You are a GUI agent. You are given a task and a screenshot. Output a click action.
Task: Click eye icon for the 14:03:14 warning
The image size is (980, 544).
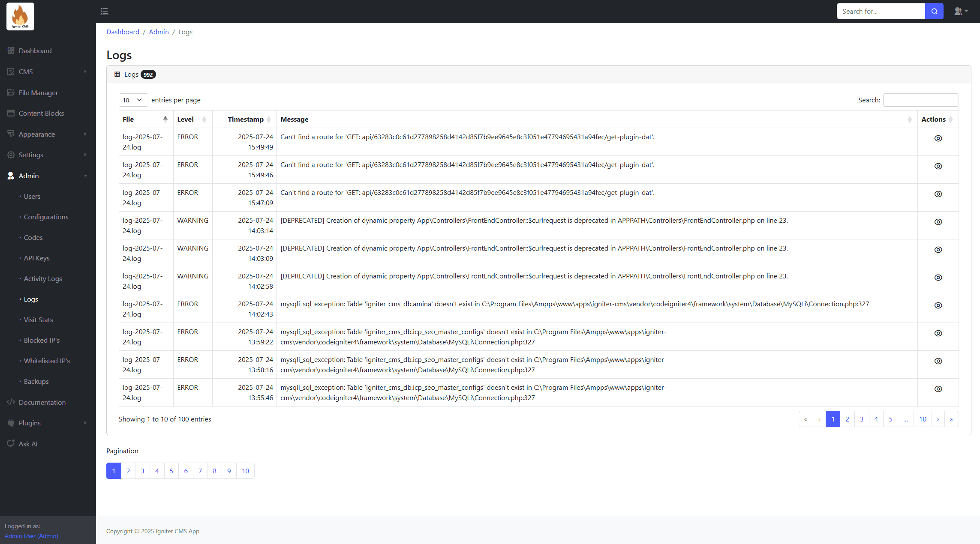click(x=938, y=222)
